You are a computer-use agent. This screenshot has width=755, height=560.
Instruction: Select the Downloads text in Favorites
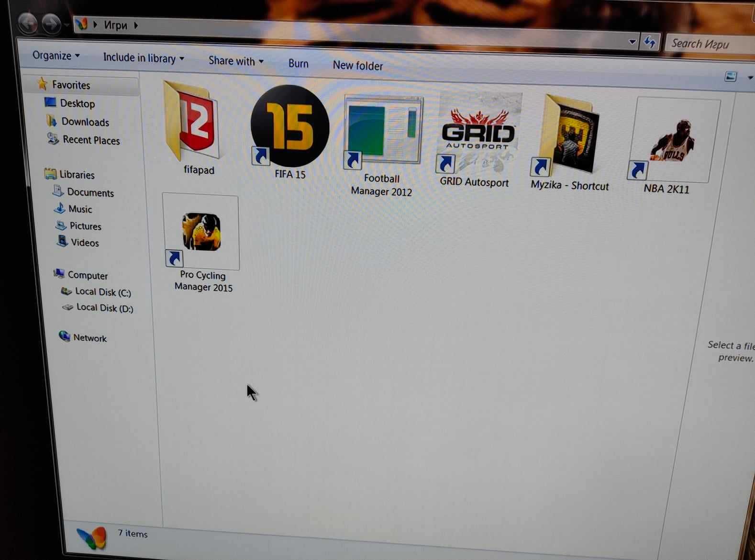point(85,122)
